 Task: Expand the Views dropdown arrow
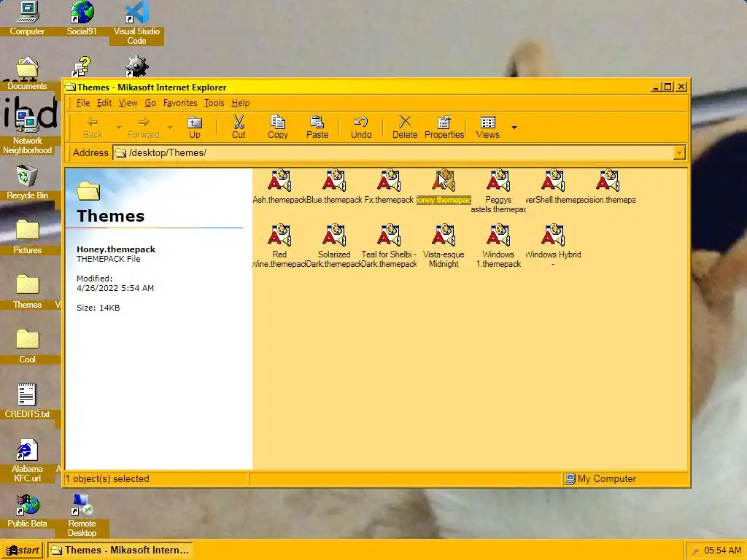pos(514,127)
